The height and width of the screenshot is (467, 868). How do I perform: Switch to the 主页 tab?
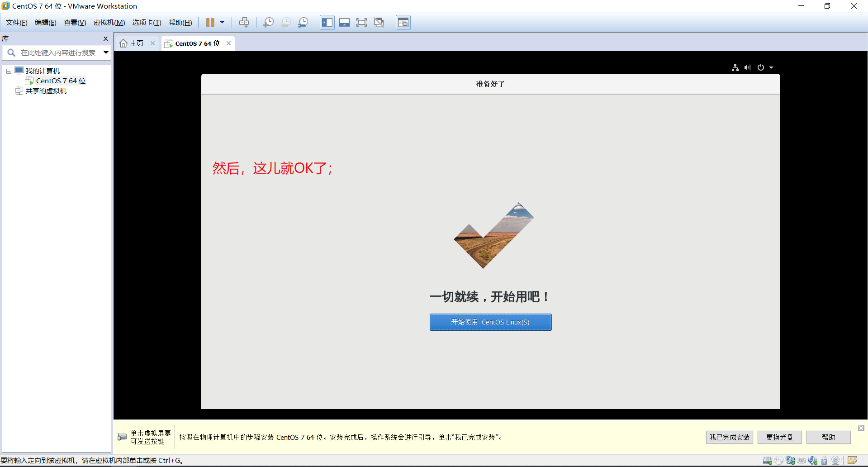point(137,43)
